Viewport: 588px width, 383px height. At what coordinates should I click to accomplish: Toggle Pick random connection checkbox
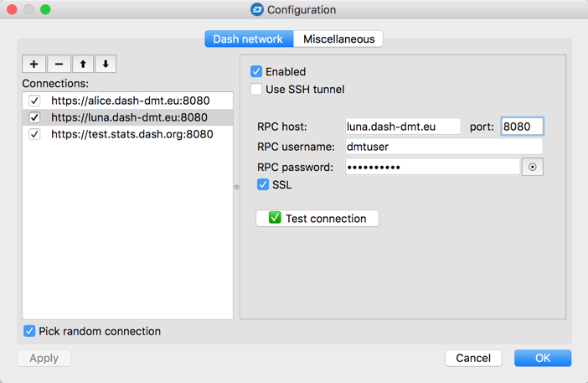pyautogui.click(x=29, y=331)
